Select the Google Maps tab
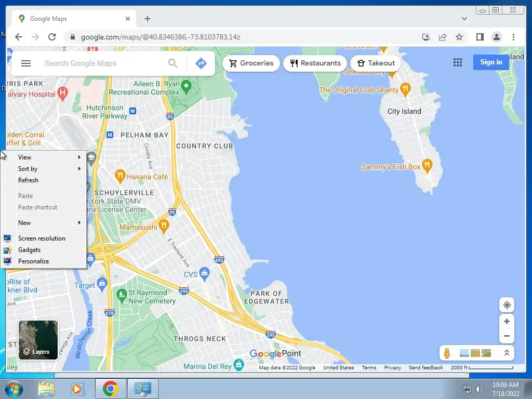This screenshot has width=532, height=399. [74, 19]
